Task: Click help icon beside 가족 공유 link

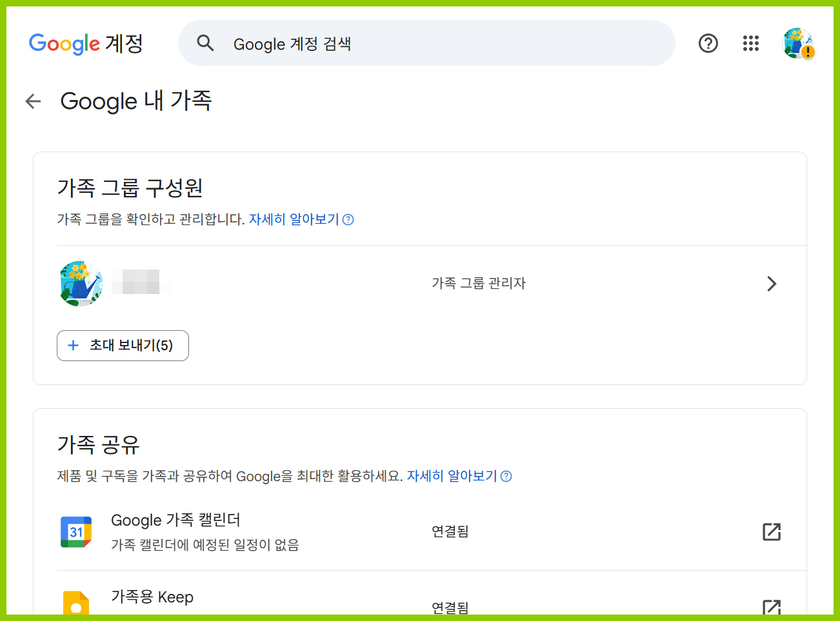Action: tap(506, 477)
